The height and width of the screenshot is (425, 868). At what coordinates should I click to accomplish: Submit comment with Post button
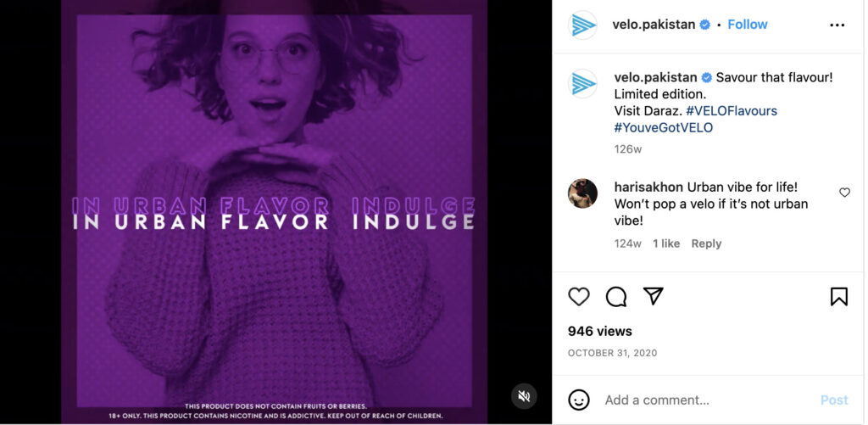tap(834, 400)
